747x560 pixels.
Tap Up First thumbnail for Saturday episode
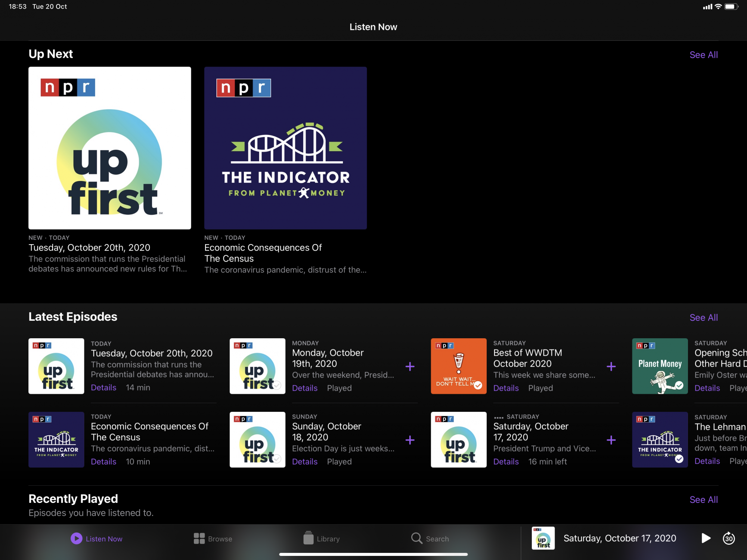tap(459, 440)
